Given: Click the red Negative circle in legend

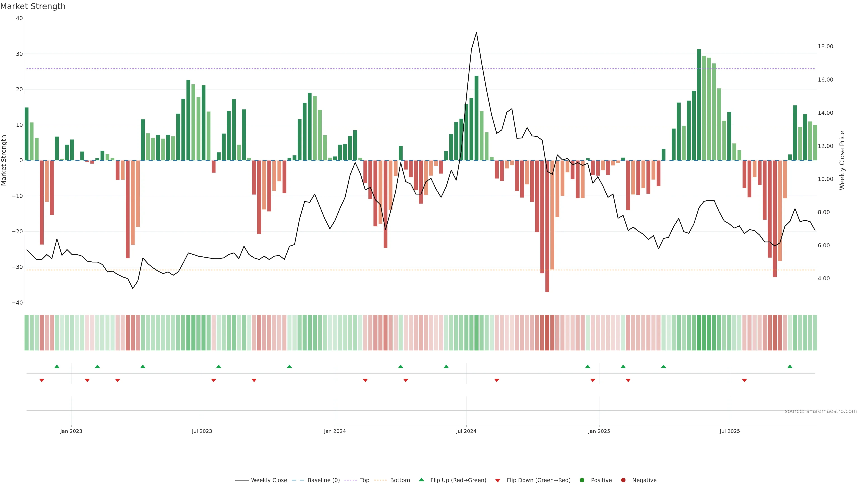Looking at the screenshot, I should click(x=623, y=480).
